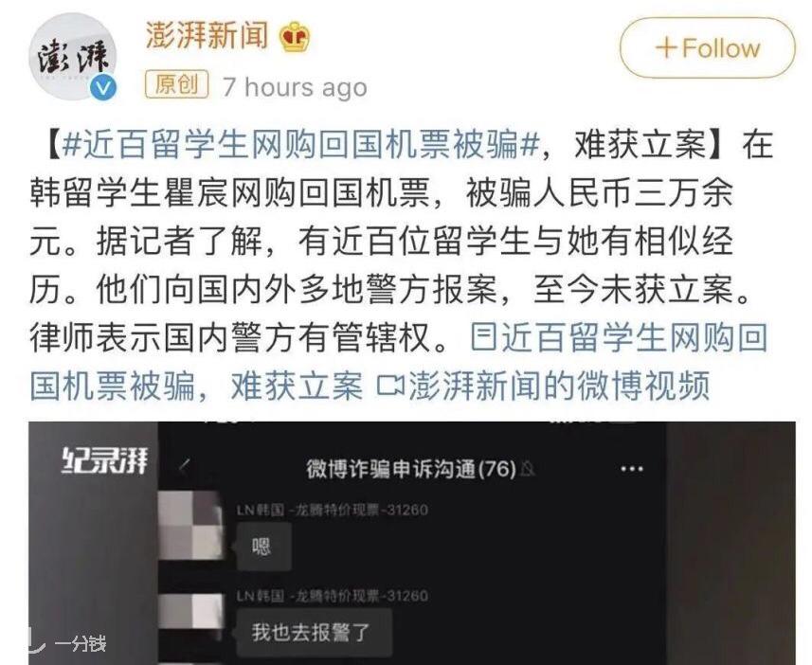
Task: Open hashtag 近百留学生网购回国机票被骗
Action: [301, 145]
